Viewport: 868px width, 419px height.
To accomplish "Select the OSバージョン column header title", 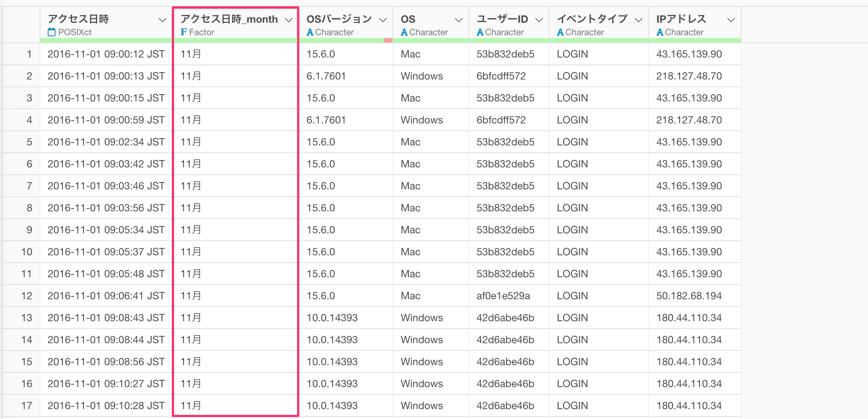I will (339, 19).
